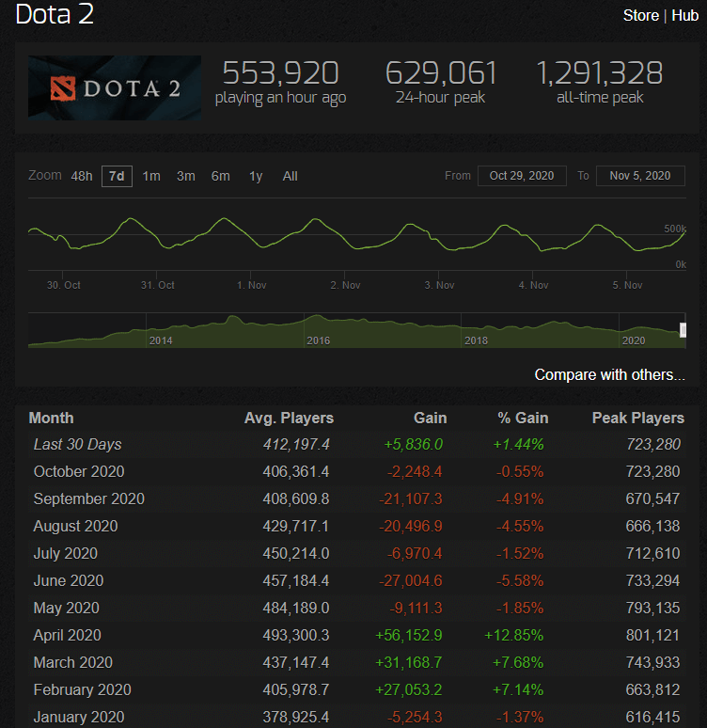
Task: Select the 3m zoom range
Action: pos(186,177)
